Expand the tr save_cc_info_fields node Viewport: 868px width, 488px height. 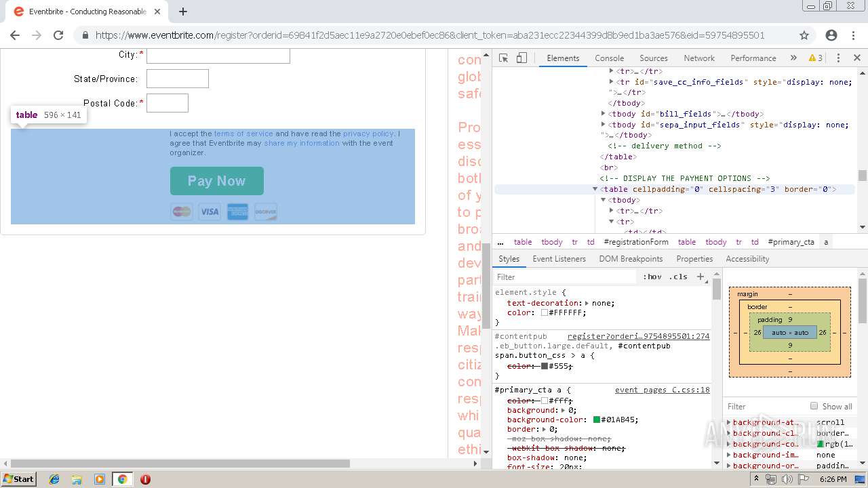pos(611,81)
